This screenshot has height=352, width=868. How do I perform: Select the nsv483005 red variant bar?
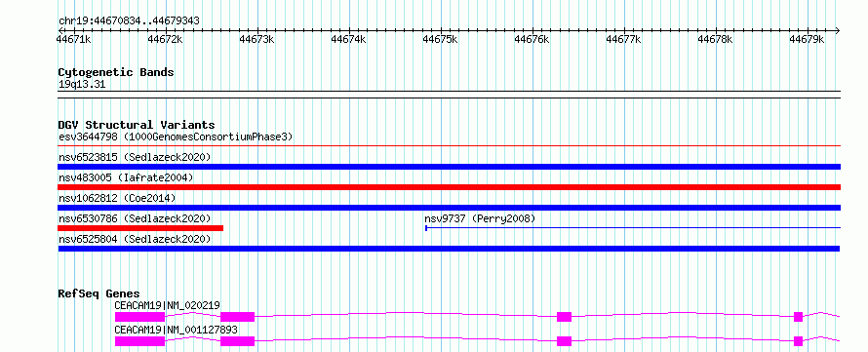pyautogui.click(x=449, y=187)
